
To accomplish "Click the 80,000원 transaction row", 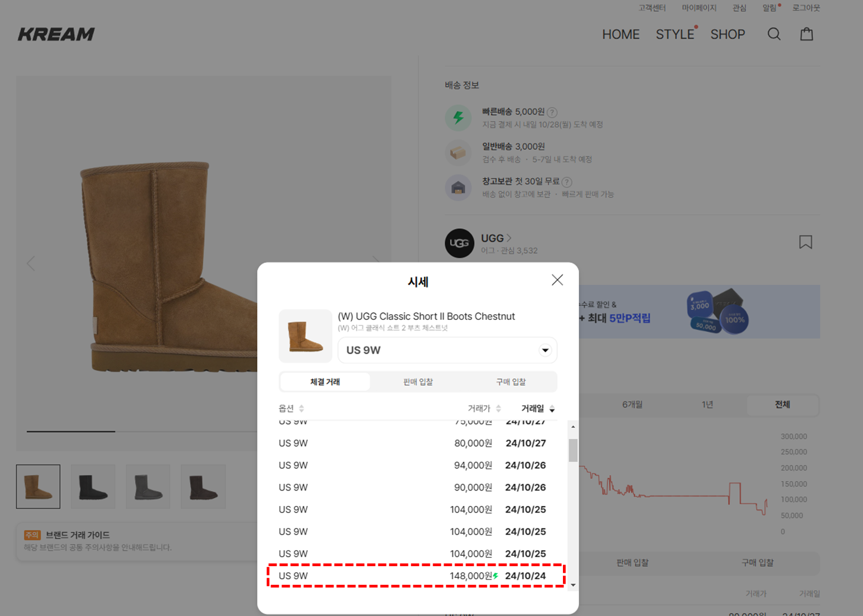I will (412, 443).
